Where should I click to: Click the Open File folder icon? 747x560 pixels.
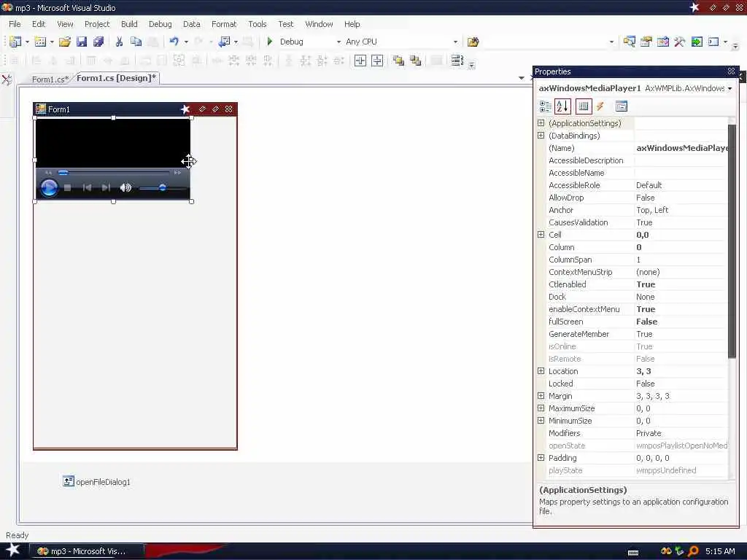(x=65, y=42)
